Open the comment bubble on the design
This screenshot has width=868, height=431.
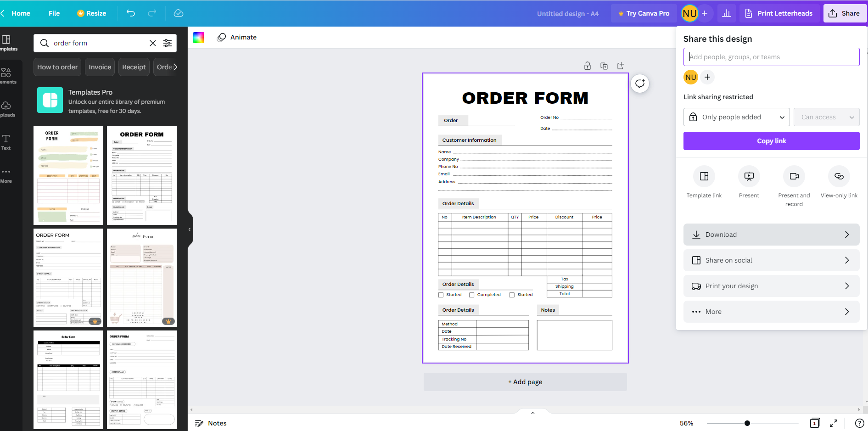639,84
